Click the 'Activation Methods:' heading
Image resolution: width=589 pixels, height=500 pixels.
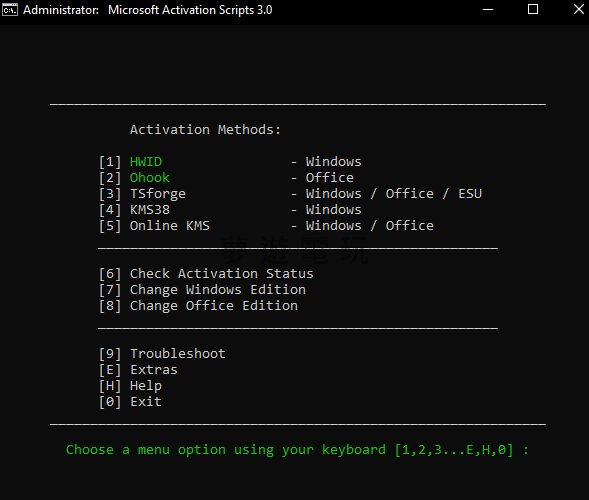(205, 130)
